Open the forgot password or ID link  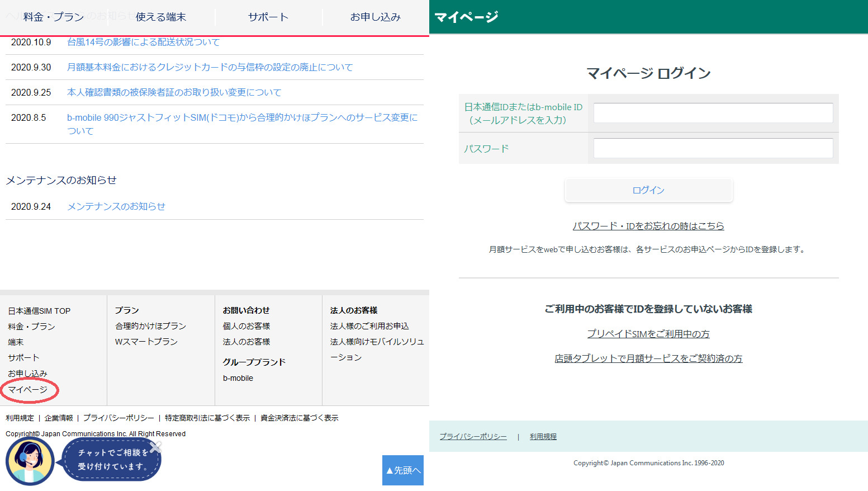[x=648, y=226]
